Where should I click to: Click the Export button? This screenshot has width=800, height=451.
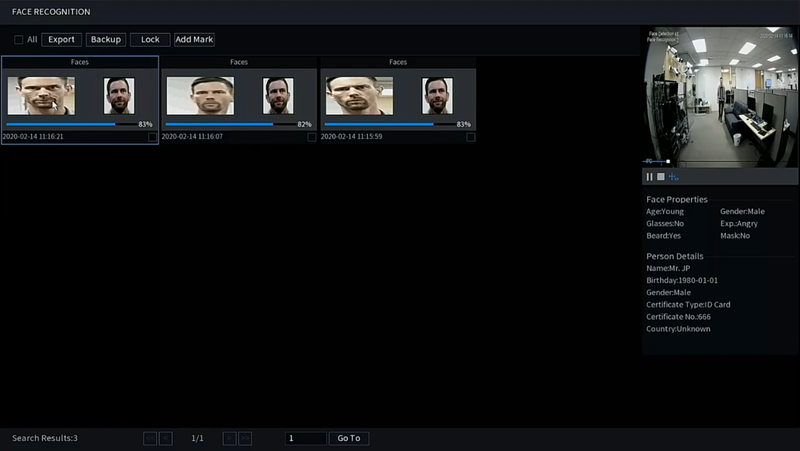pyautogui.click(x=61, y=39)
